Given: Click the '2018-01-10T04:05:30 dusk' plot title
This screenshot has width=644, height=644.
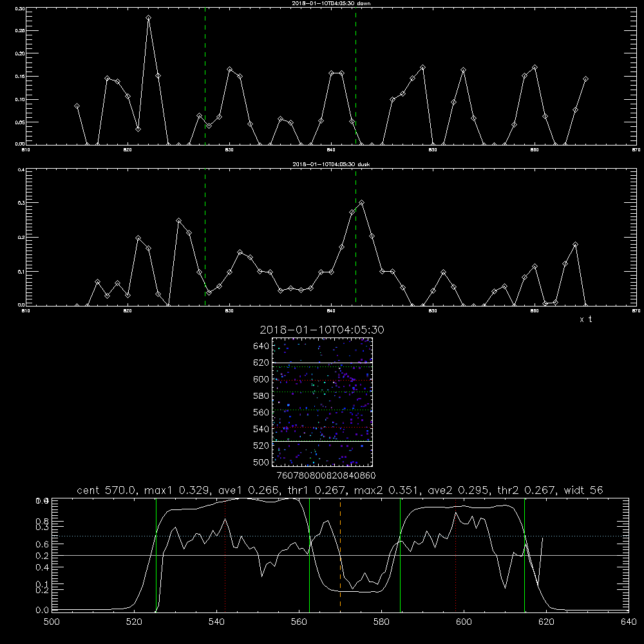Looking at the screenshot, I should [x=331, y=164].
